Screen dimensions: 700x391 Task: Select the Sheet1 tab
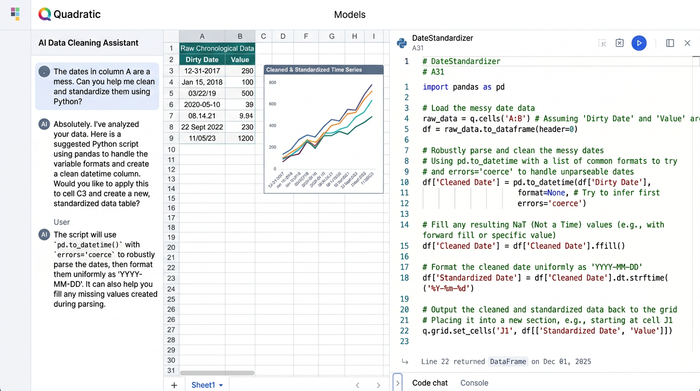(203, 385)
